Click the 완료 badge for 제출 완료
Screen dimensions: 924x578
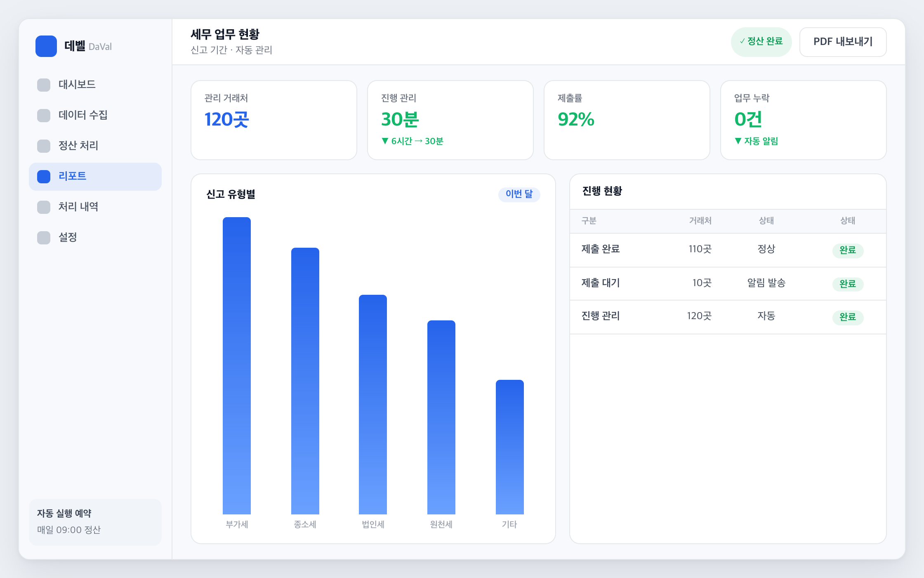pos(848,250)
